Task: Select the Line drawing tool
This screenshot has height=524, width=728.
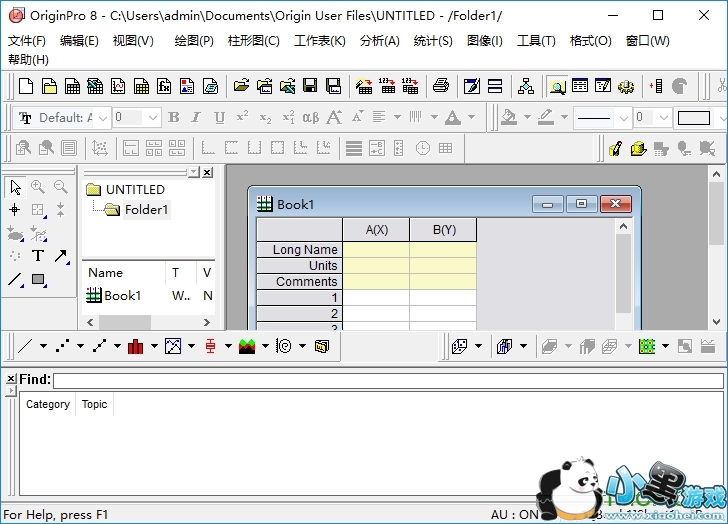Action: 15,279
